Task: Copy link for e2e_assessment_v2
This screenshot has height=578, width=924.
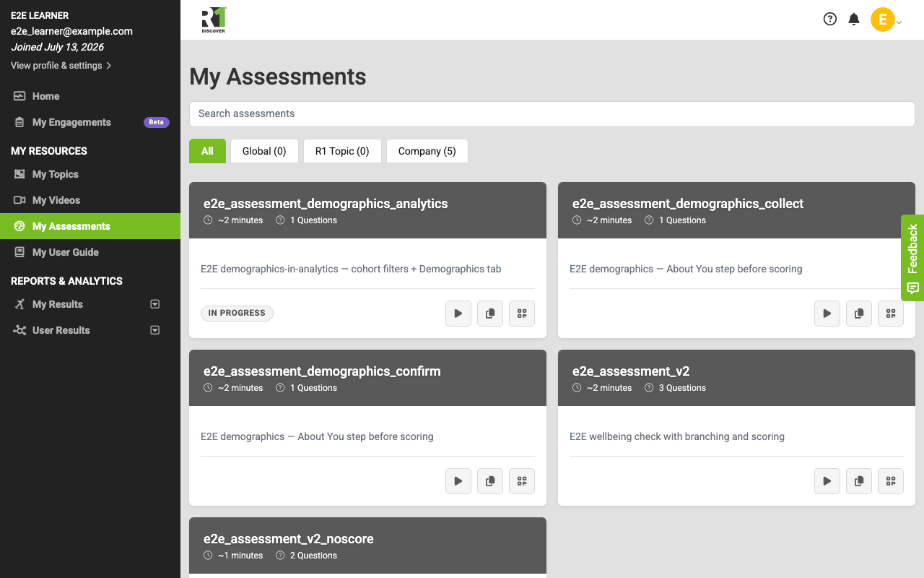Action: (859, 481)
